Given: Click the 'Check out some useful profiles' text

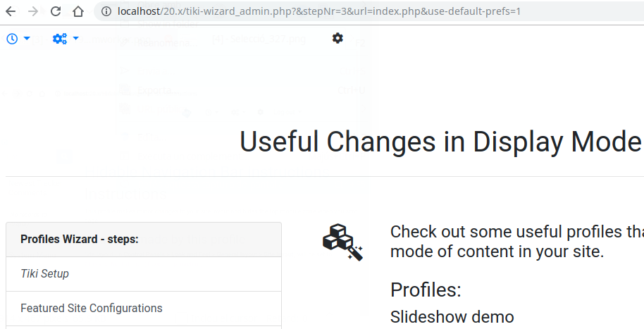Looking at the screenshot, I should click(x=517, y=232).
